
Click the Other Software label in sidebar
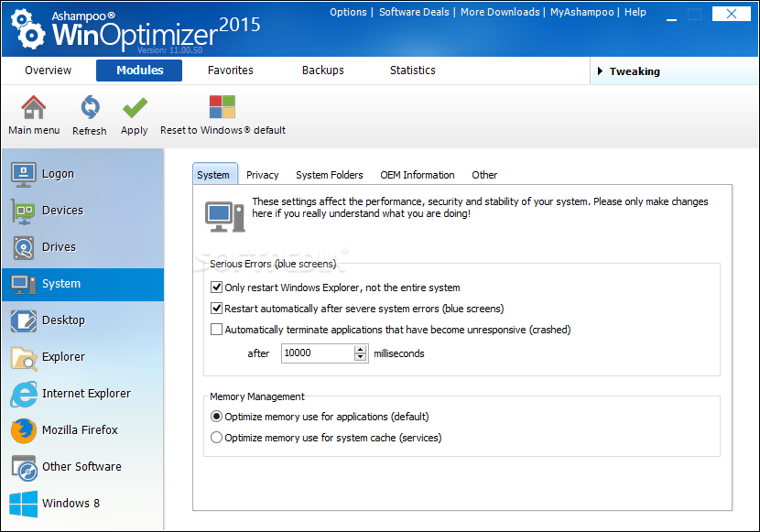(81, 467)
